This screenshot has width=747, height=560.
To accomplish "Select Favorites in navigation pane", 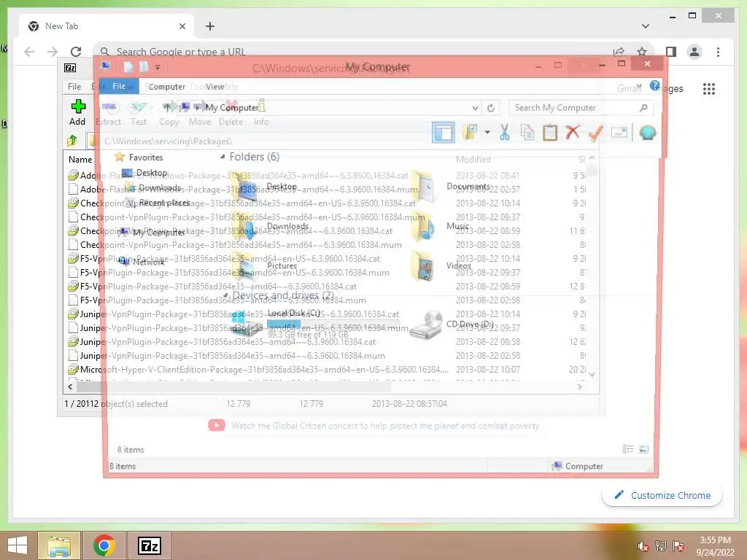I will coord(146,157).
